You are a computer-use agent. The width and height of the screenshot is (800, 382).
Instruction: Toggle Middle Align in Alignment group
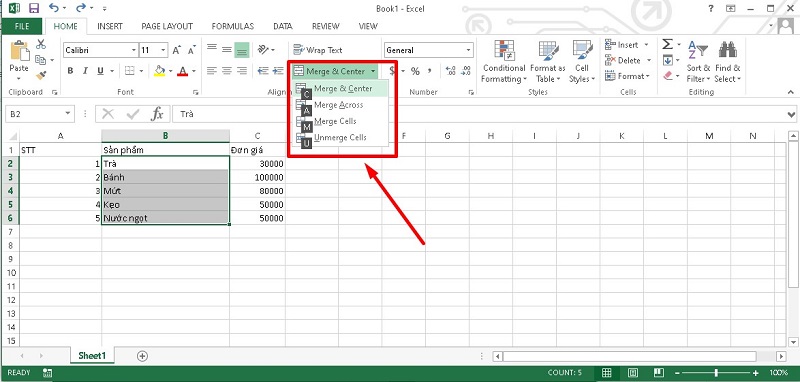227,49
